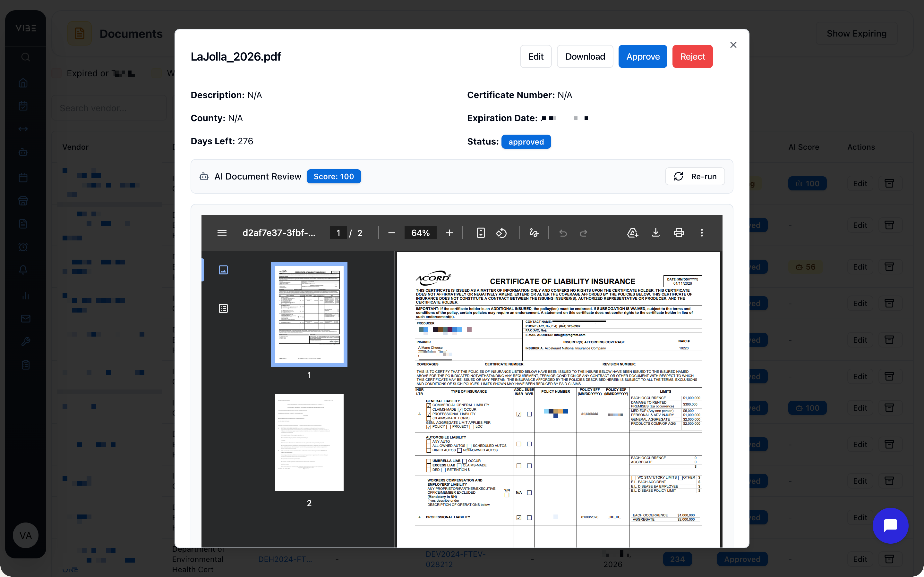Open the more options kebab menu

click(702, 232)
